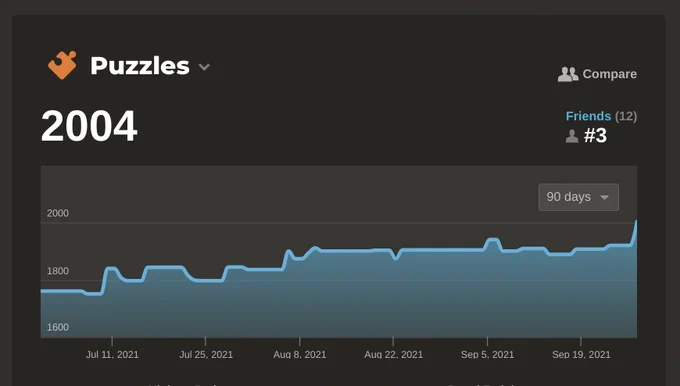
Task: Click the friends count (12)
Action: (626, 116)
